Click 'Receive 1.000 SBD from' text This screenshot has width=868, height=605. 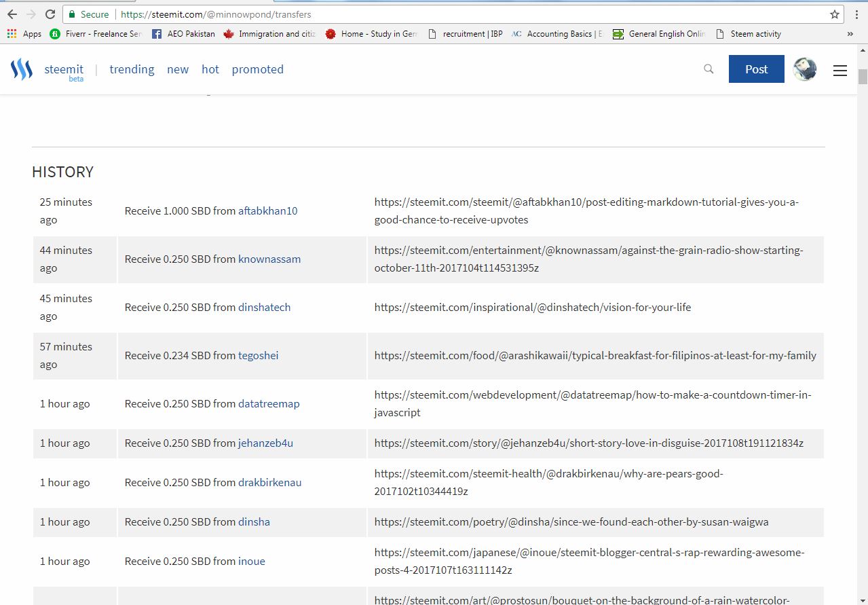pos(180,211)
